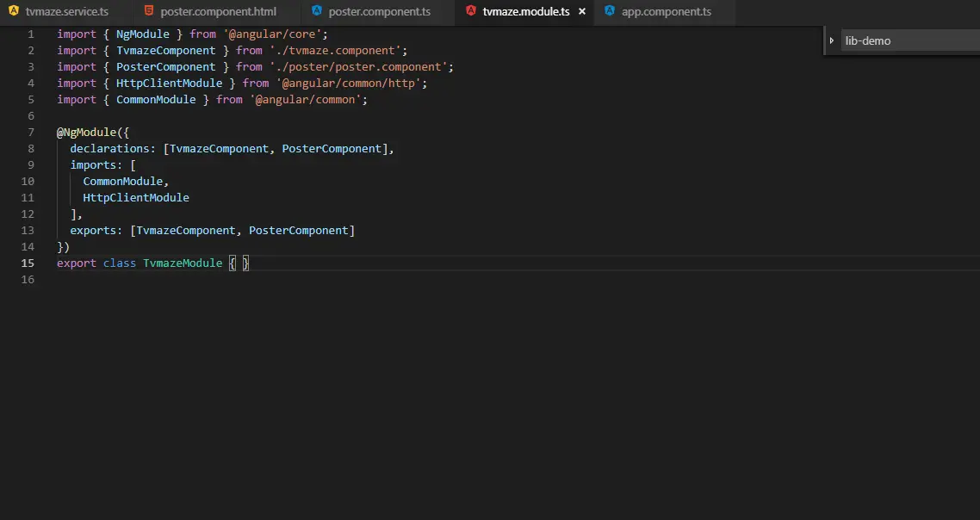Click line number 16 in gutter

click(x=28, y=280)
